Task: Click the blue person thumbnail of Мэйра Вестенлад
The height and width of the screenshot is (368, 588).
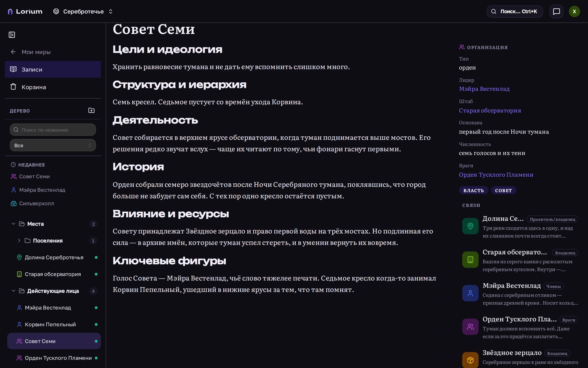Action: pos(470,293)
